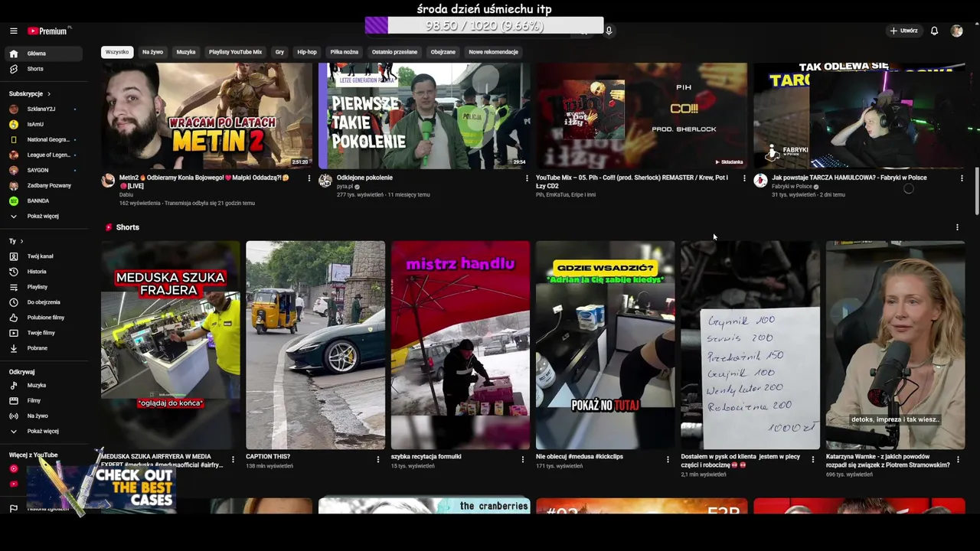This screenshot has height=551, width=980.
Task: Open Jak powstaje TARCZA HAMULCOWA title
Action: 849,178
